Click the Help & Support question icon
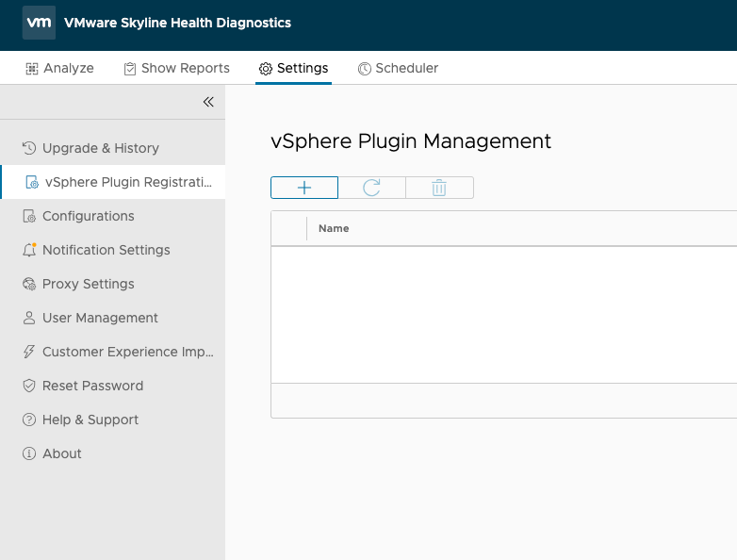 [x=29, y=420]
